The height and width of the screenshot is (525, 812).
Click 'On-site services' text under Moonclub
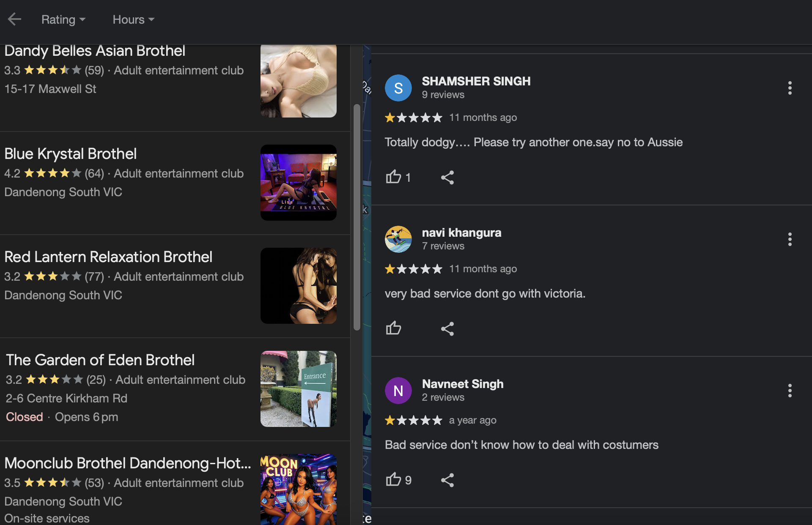47,518
